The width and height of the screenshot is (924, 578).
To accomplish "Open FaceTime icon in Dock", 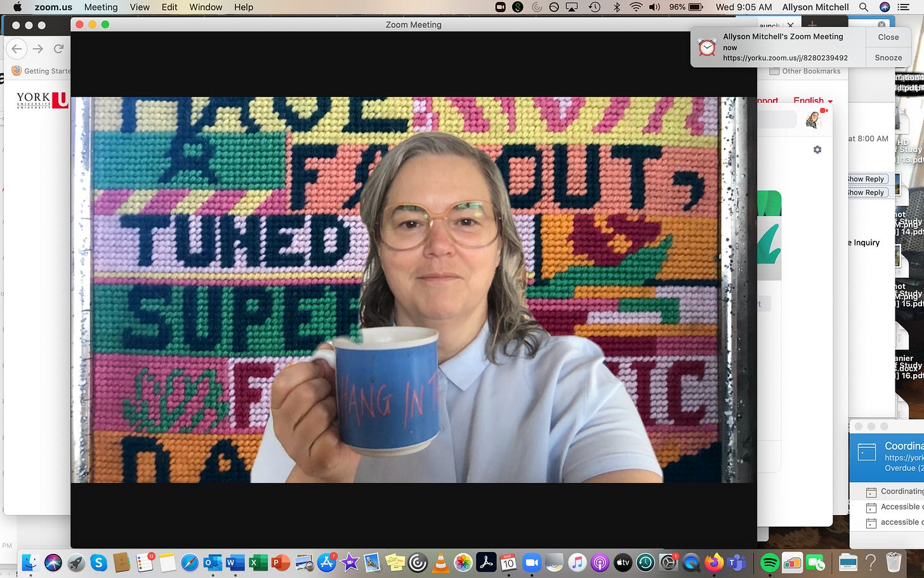I will coord(815,562).
